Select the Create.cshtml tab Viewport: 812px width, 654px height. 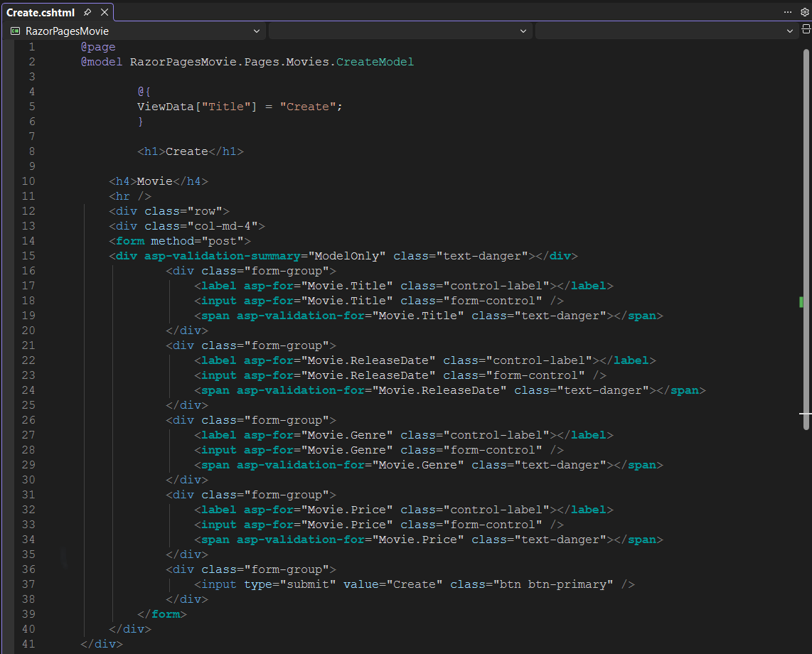pyautogui.click(x=39, y=12)
